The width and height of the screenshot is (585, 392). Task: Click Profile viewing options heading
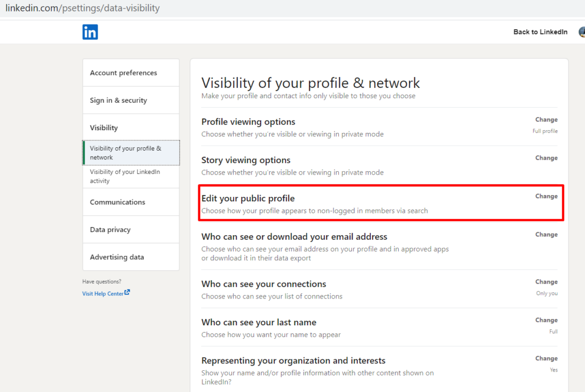click(x=248, y=122)
